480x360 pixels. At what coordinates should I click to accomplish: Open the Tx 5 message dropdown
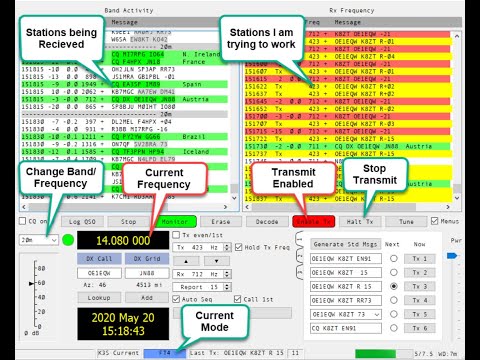pos(377,314)
